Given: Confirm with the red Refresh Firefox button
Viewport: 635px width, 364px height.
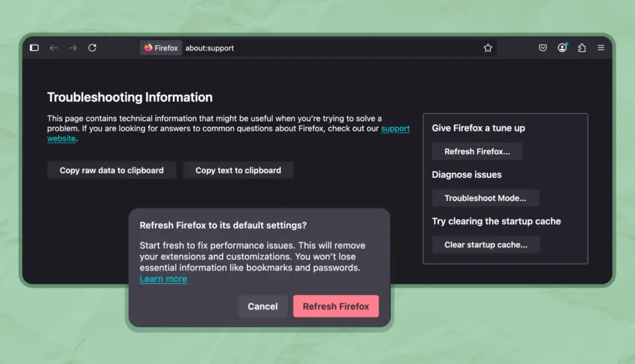Looking at the screenshot, I should coord(336,306).
